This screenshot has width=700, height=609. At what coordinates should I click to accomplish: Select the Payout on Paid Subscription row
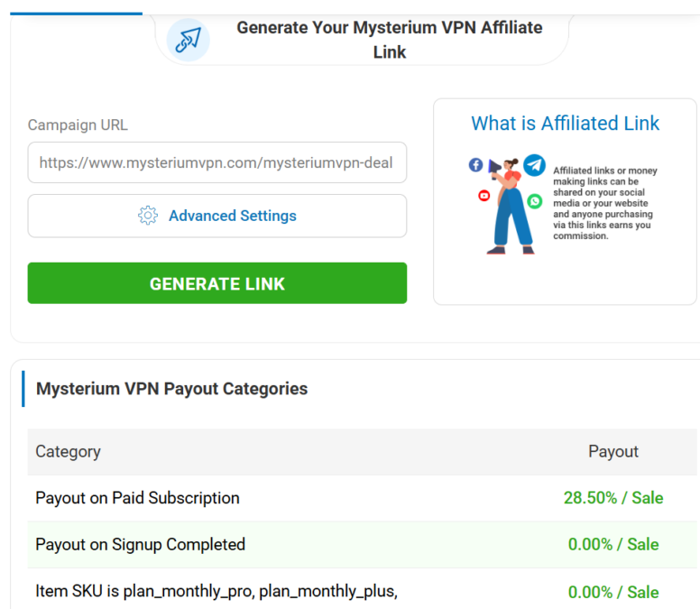pyautogui.click(x=137, y=498)
